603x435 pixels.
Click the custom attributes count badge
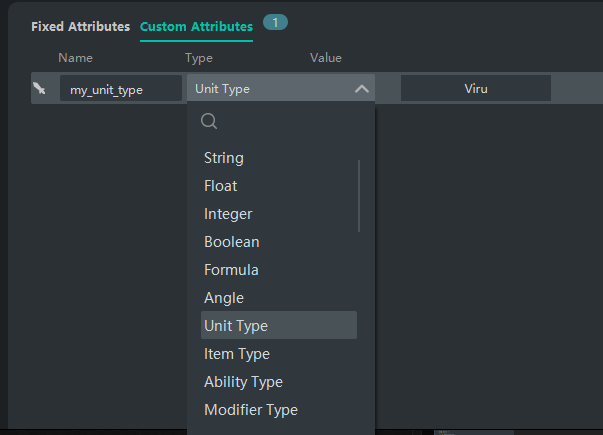pyautogui.click(x=275, y=21)
